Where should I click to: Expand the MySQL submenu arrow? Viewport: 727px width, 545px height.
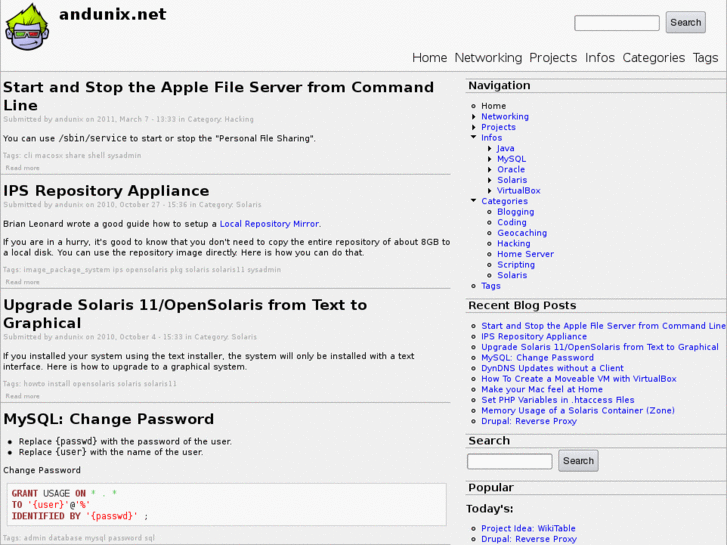pyautogui.click(x=490, y=159)
